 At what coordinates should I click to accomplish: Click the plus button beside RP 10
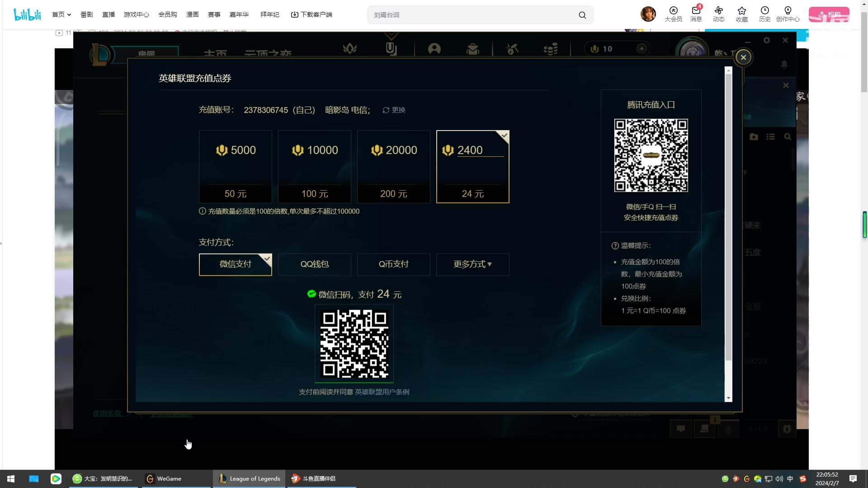642,49
